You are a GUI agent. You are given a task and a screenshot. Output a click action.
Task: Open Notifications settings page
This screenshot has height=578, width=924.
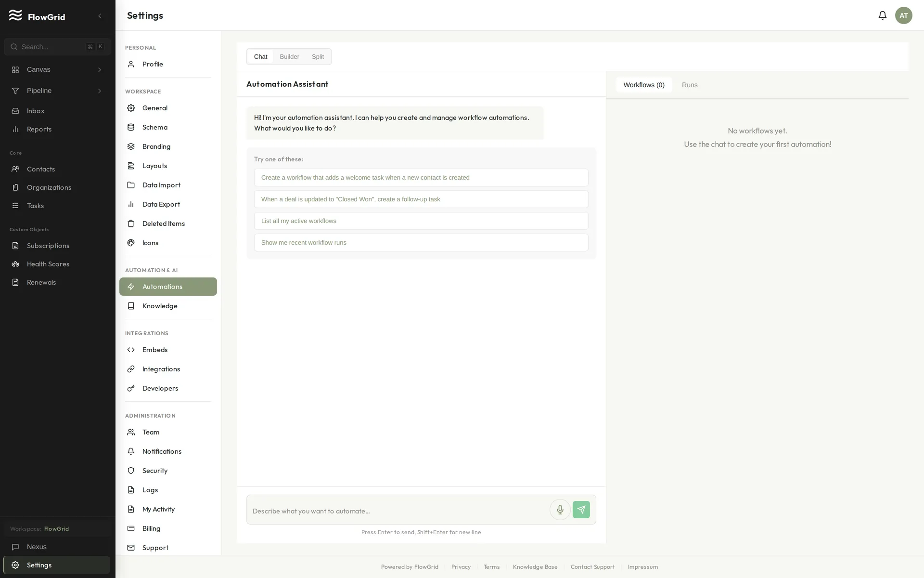click(x=168, y=451)
